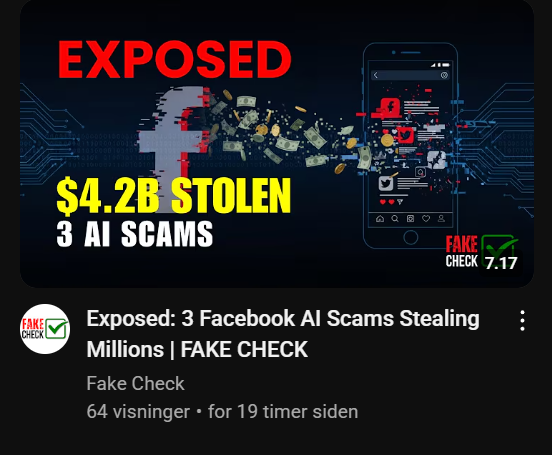Click the 7.17 duration badge

(501, 263)
